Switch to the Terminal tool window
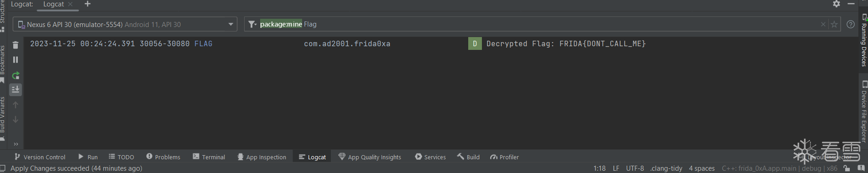Viewport: 868px width, 173px height. coord(209,157)
